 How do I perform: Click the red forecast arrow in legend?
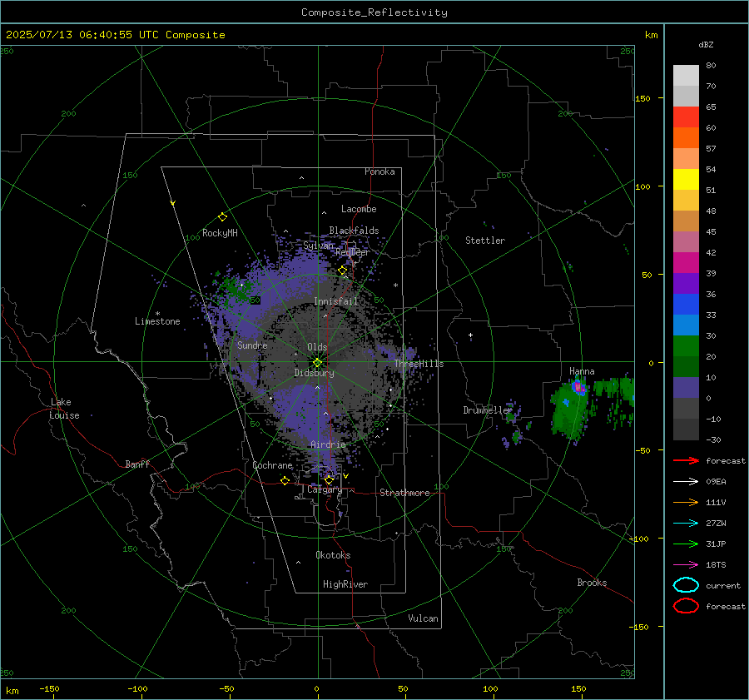(x=686, y=460)
